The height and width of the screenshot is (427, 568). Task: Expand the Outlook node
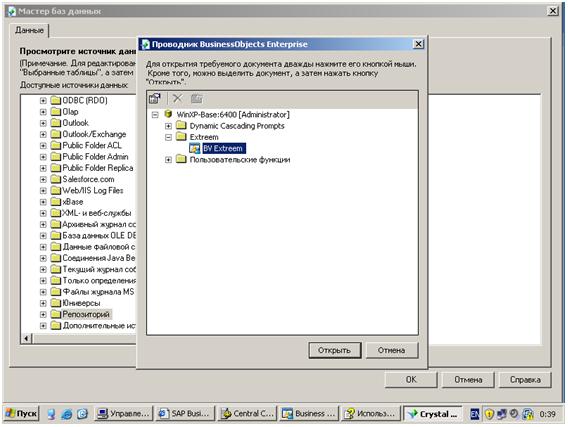[x=43, y=123]
